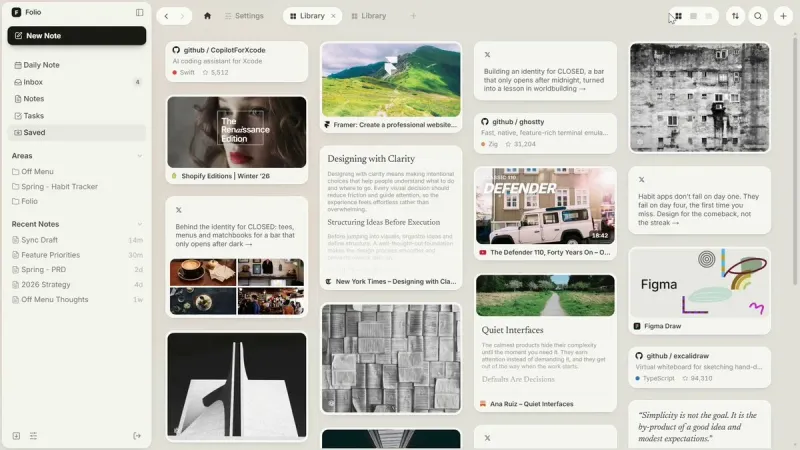Close the active Library tab
This screenshot has width=800, height=450.
click(333, 16)
